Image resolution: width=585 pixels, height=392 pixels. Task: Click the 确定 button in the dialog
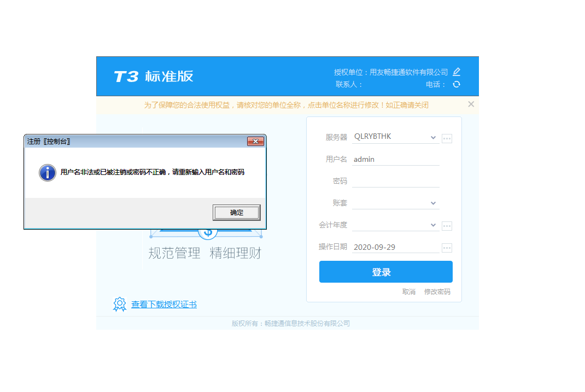coord(237,213)
